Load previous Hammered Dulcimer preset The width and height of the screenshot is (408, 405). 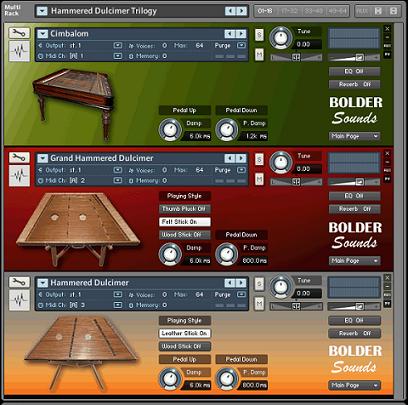pyautogui.click(x=229, y=283)
